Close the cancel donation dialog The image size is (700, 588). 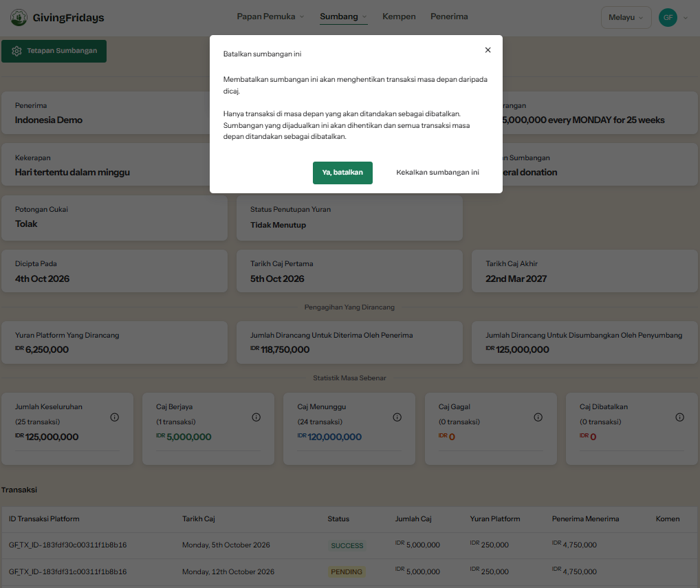(488, 50)
